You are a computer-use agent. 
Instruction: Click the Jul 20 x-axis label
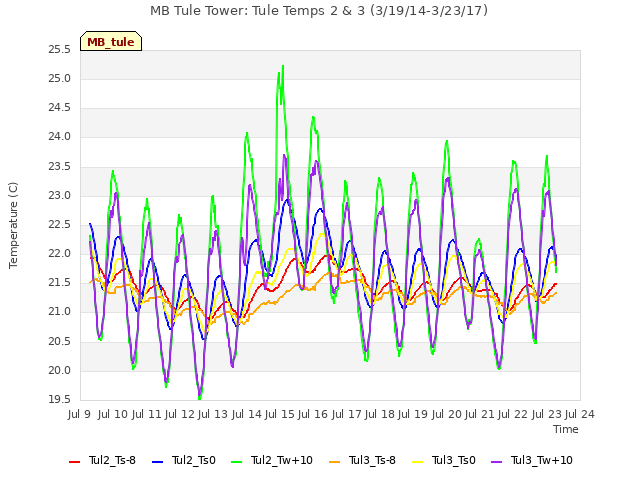tap(446, 414)
